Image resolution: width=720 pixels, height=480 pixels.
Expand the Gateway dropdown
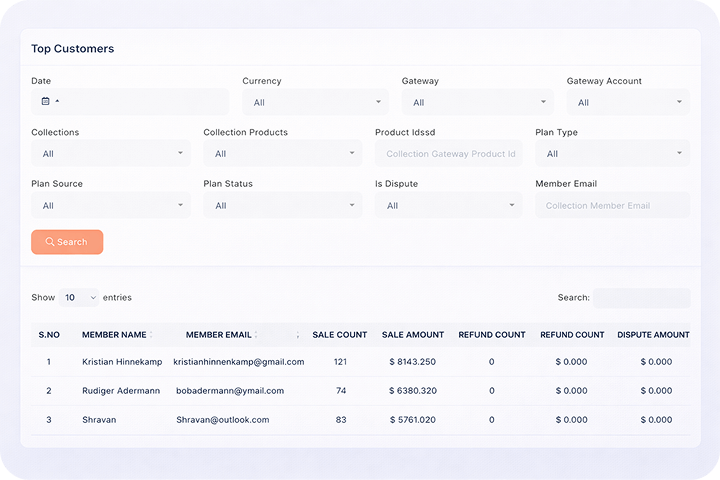477,102
